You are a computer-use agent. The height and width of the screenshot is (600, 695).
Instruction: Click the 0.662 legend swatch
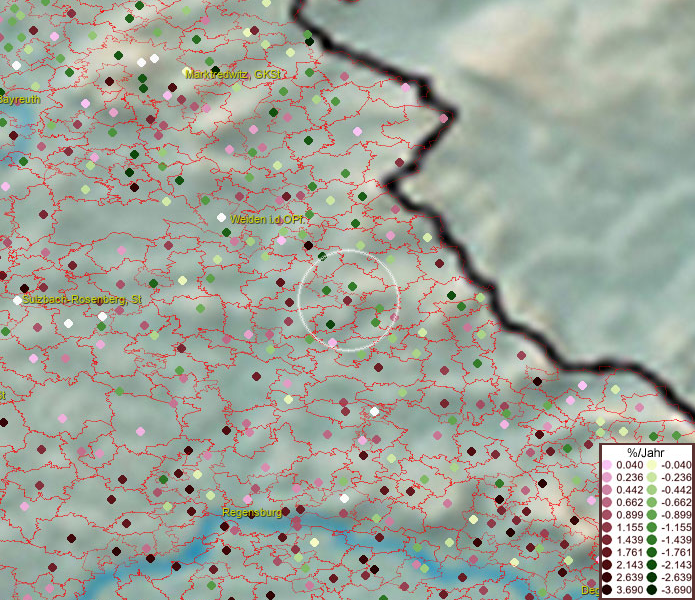(x=607, y=503)
